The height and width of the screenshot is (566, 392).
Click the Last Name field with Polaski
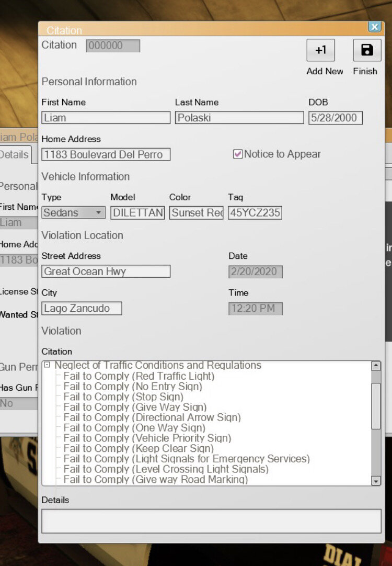point(239,118)
